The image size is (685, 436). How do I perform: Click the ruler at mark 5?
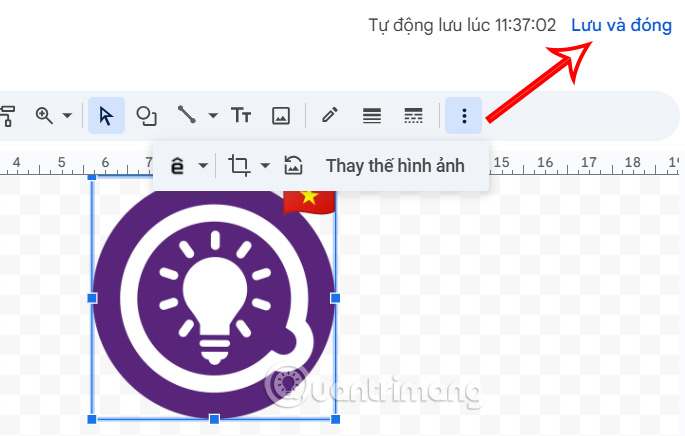pyautogui.click(x=62, y=163)
